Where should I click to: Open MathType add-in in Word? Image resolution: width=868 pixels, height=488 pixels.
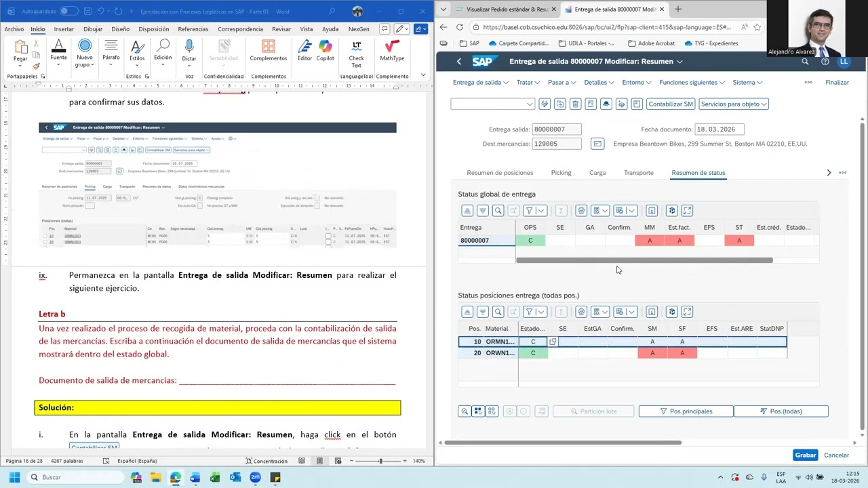391,51
